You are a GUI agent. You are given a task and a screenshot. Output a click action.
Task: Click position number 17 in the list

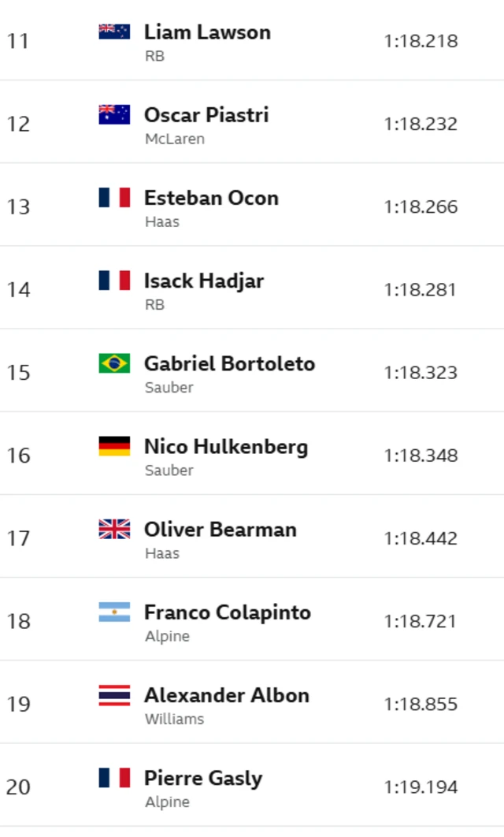point(18,538)
